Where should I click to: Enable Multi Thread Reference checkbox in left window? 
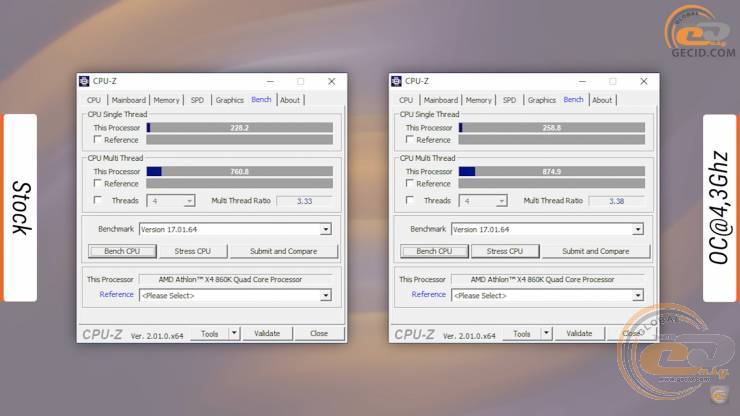click(x=98, y=183)
